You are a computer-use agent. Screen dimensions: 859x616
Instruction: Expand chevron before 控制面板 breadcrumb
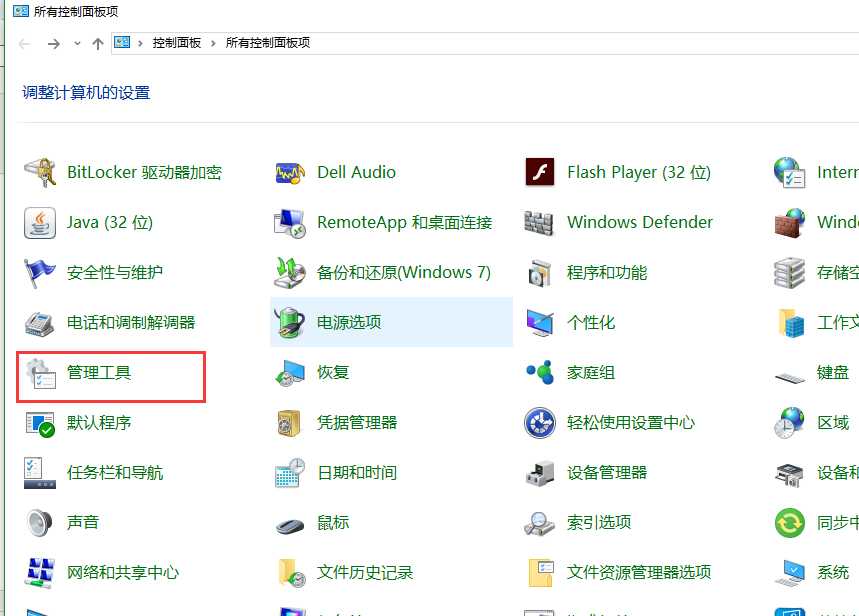coord(140,43)
